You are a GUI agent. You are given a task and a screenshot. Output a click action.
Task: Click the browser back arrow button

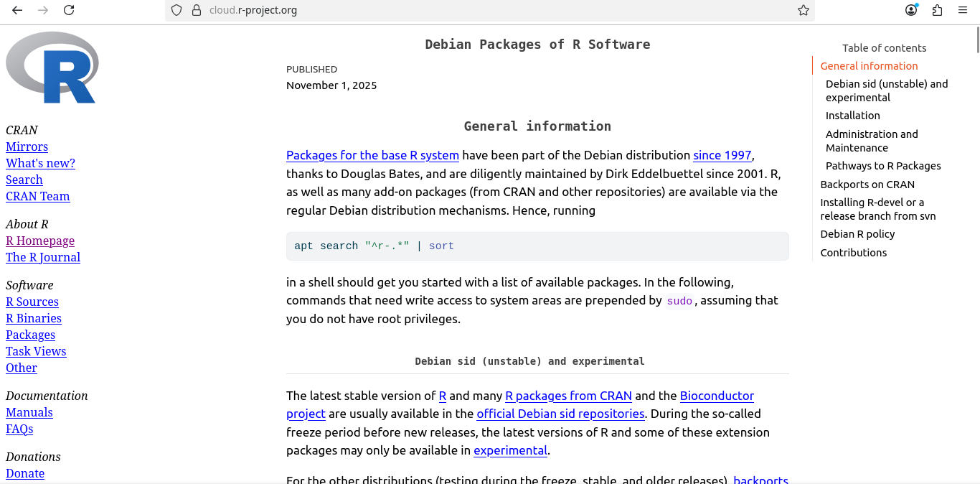[x=17, y=10]
